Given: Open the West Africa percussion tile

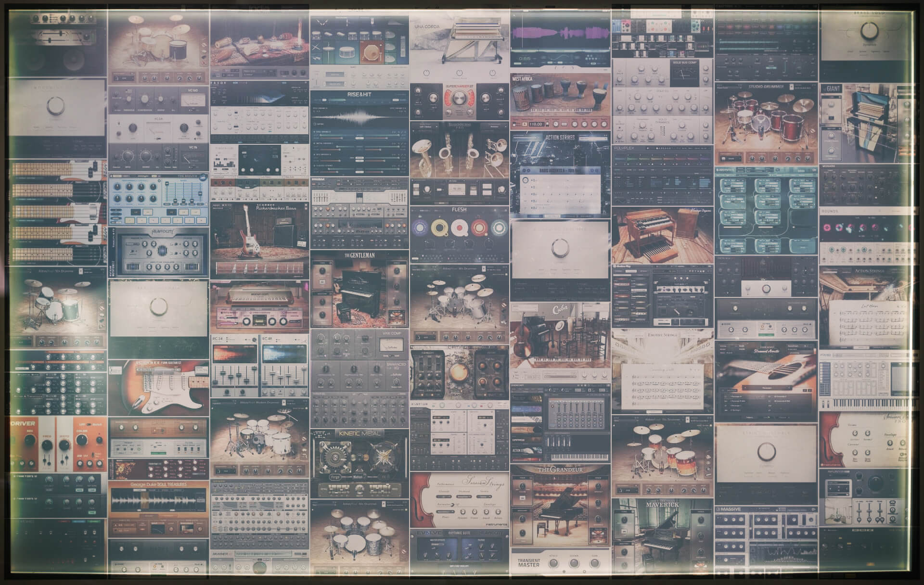Looking at the screenshot, I should [560, 102].
